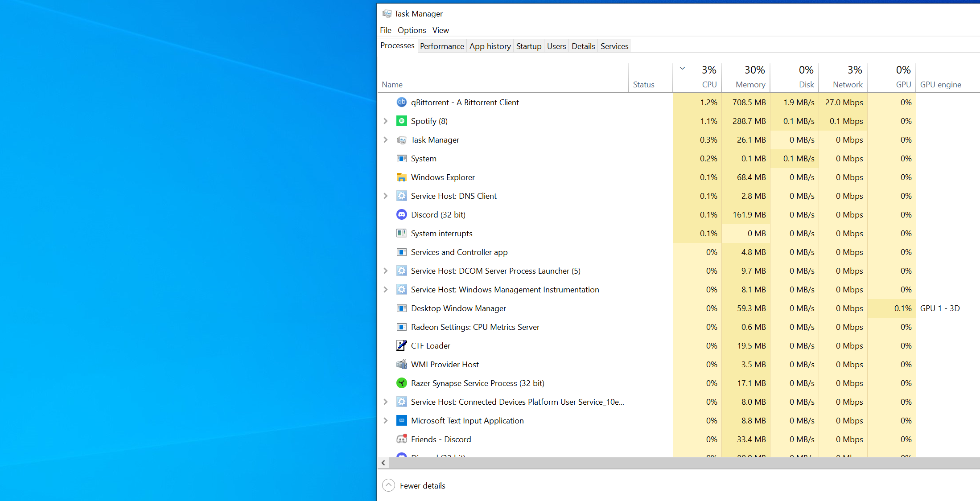Click the horizontal scrollbar left arrow
Image resolution: width=980 pixels, height=501 pixels.
click(x=383, y=463)
